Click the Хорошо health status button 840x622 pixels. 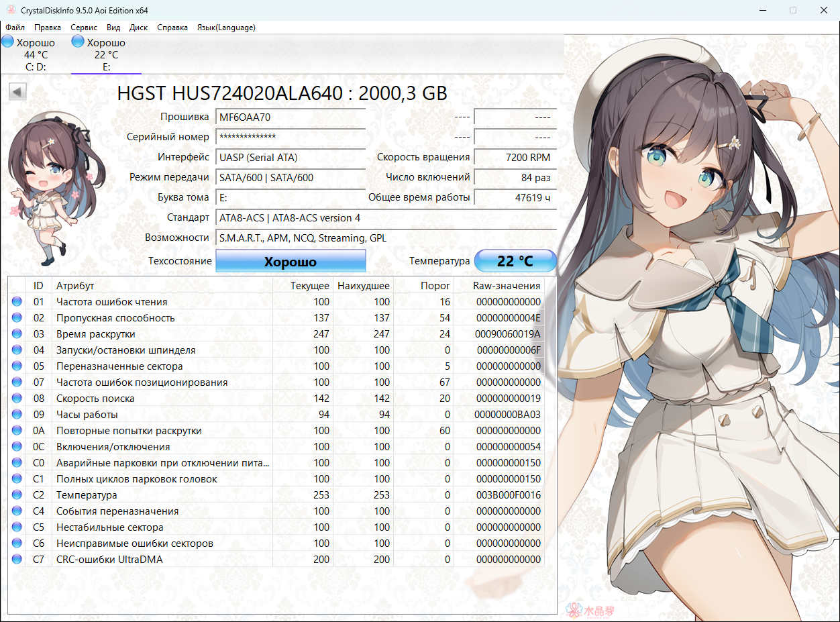290,262
